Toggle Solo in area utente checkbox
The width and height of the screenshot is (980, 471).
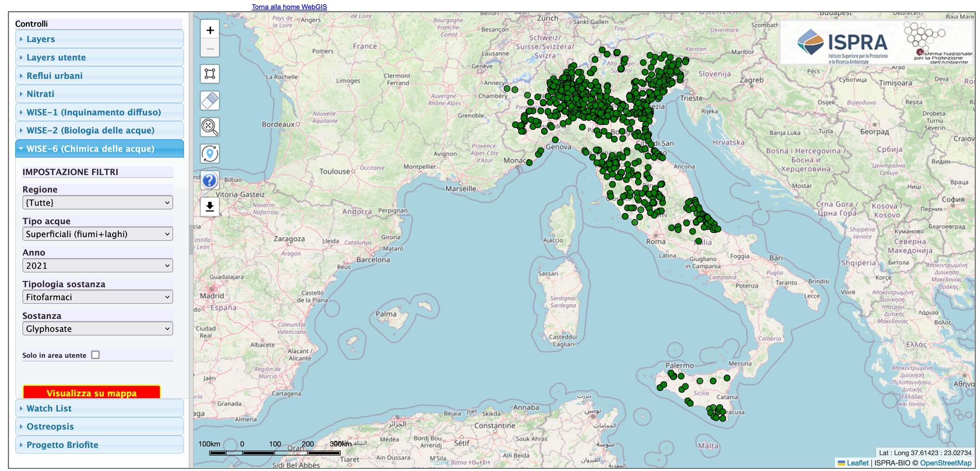95,355
